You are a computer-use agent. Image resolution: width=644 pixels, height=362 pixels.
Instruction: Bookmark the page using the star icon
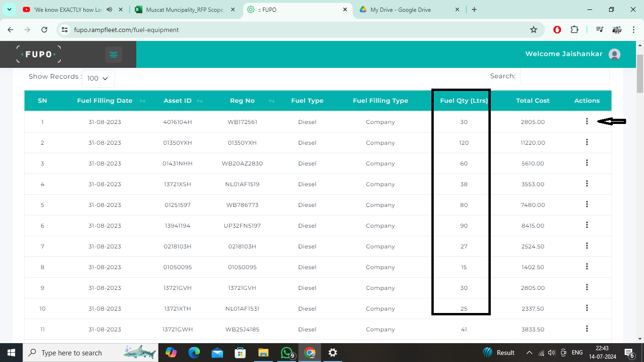[x=534, y=29]
